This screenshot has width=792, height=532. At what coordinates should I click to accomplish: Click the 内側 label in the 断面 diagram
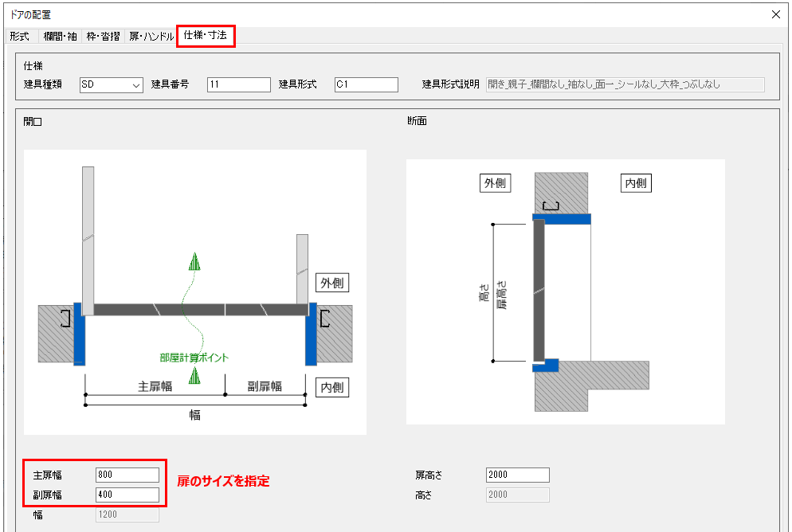(636, 183)
